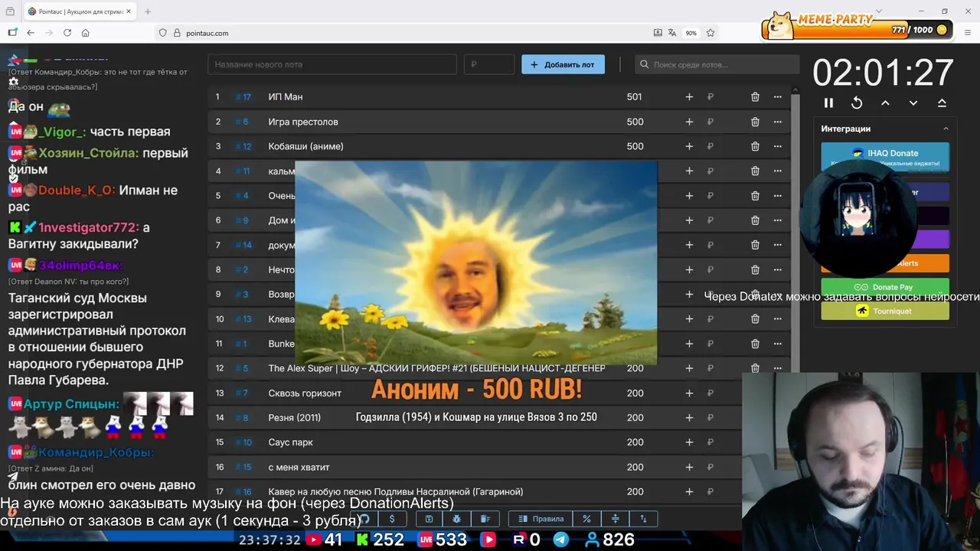Reset the auction timer

click(857, 103)
